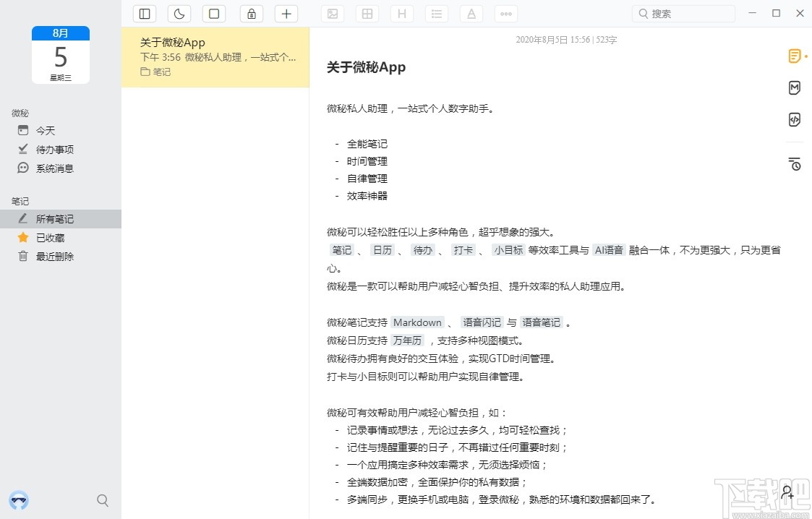Image resolution: width=812 pixels, height=519 pixels.
Task: Click the 今天 calendar icon in sidebar
Action: [23, 130]
